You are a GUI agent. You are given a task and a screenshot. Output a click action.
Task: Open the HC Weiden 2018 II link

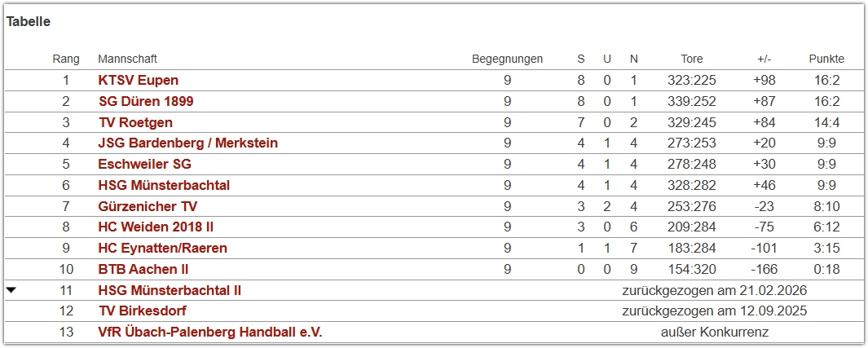pyautogui.click(x=156, y=227)
